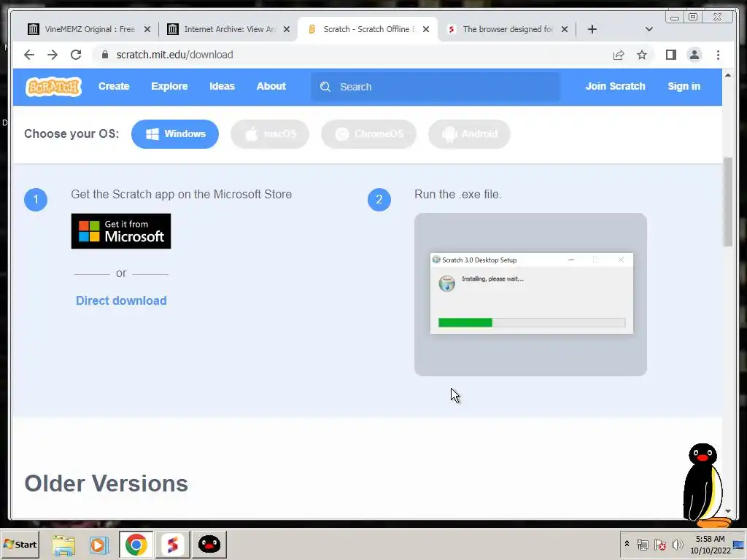Image resolution: width=747 pixels, height=560 pixels.
Task: Close 'The browser designed for' tab
Action: [x=565, y=29]
